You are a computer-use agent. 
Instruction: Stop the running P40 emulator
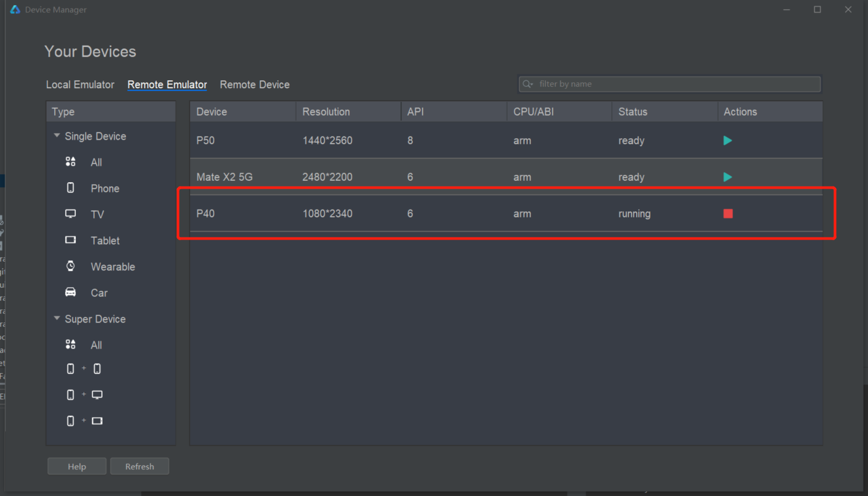tap(728, 213)
